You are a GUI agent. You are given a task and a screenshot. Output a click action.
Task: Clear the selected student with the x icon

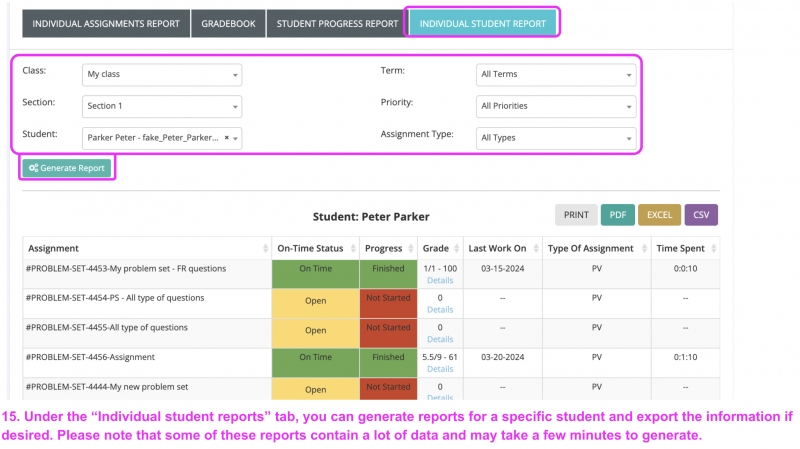227,138
